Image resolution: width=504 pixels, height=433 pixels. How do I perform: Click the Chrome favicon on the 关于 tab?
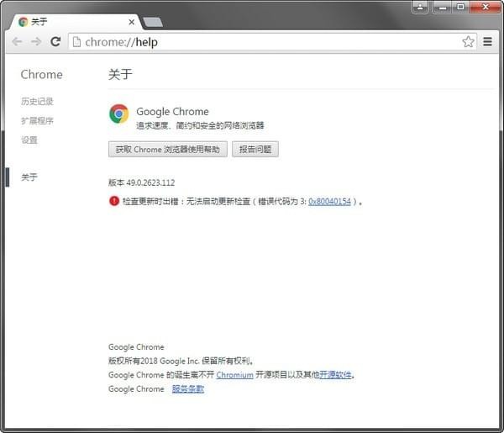click(x=24, y=22)
